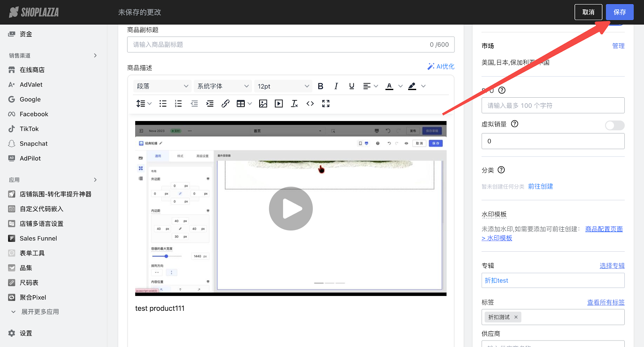This screenshot has height=347, width=644.
Task: Click the insert video icon
Action: (279, 104)
